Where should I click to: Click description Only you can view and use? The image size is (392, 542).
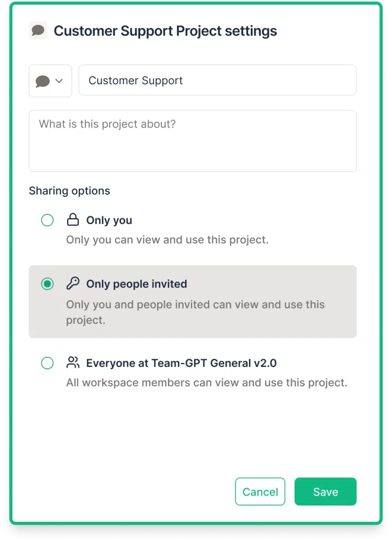167,240
